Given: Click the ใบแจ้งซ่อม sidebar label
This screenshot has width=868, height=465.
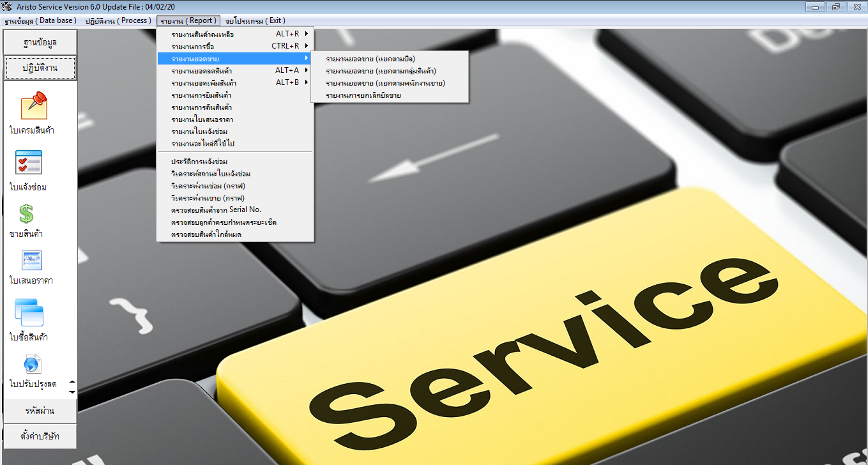Looking at the screenshot, I should click(x=28, y=187).
